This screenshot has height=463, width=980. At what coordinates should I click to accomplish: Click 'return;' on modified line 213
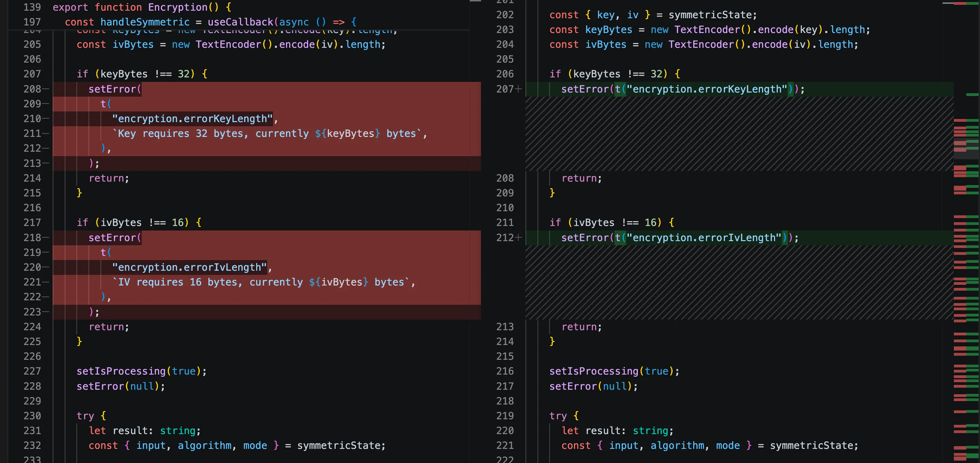pyautogui.click(x=582, y=327)
